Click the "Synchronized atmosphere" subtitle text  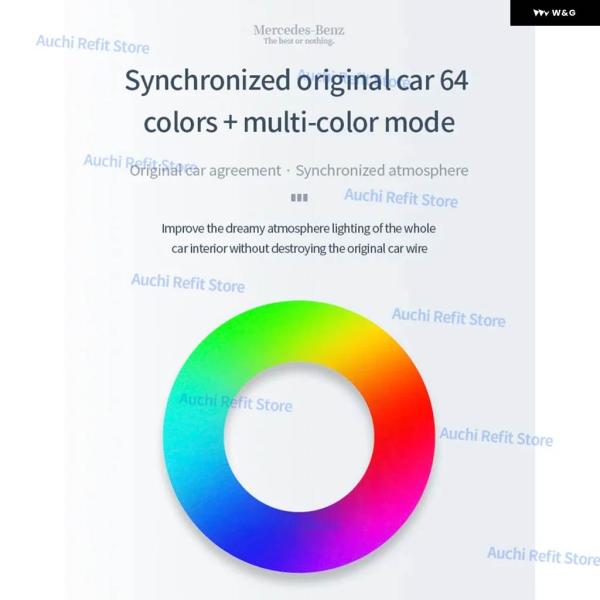click(x=381, y=170)
